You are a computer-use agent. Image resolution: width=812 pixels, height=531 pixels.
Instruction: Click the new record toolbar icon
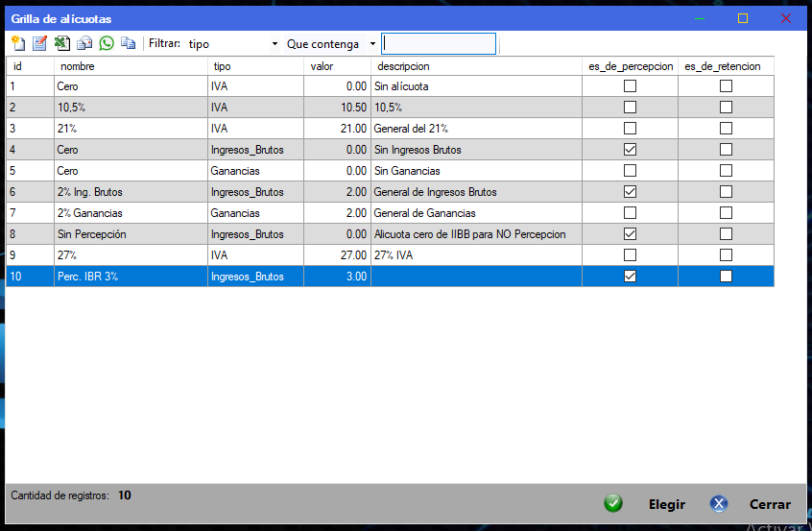(x=18, y=43)
